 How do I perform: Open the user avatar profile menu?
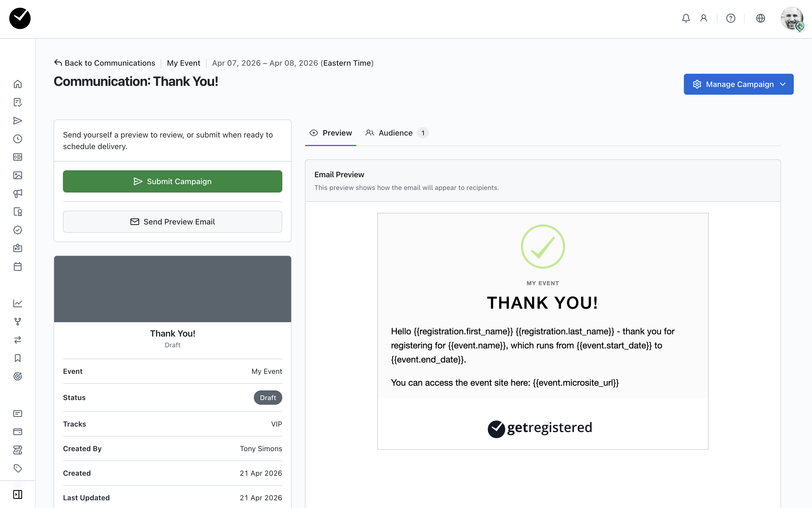792,18
